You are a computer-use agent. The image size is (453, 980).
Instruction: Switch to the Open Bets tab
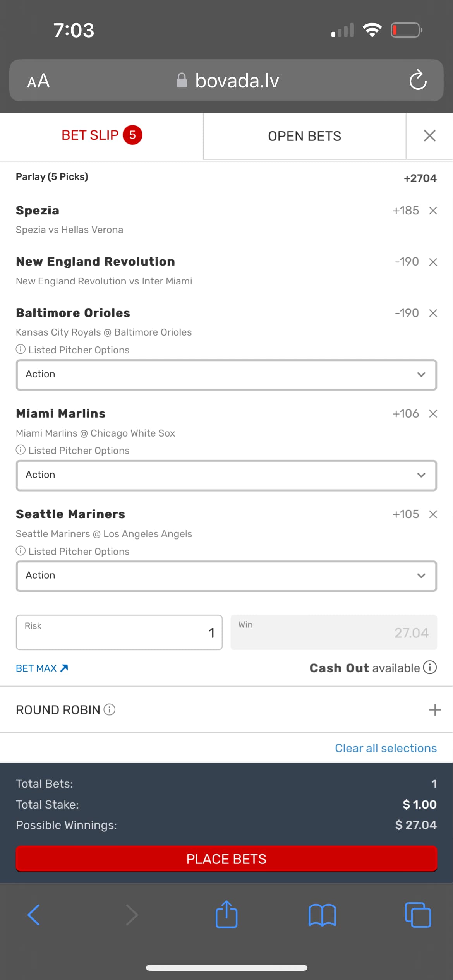pyautogui.click(x=304, y=136)
